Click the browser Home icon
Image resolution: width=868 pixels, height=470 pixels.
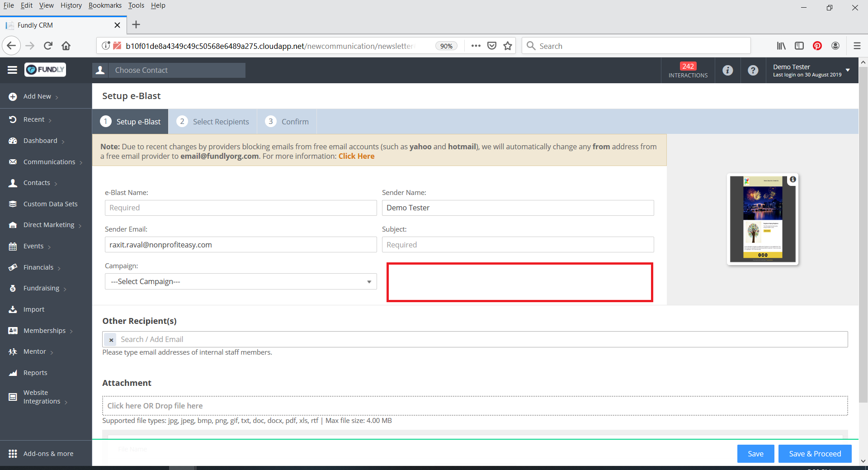[x=66, y=46]
